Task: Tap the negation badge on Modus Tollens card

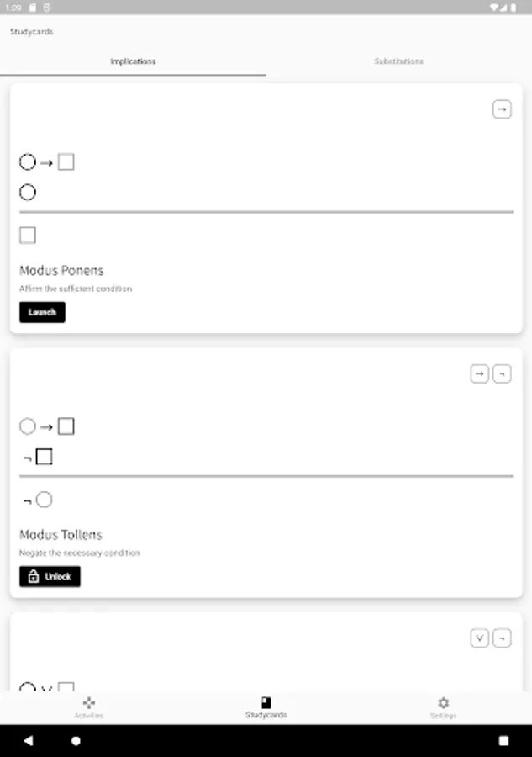Action: pos(502,374)
